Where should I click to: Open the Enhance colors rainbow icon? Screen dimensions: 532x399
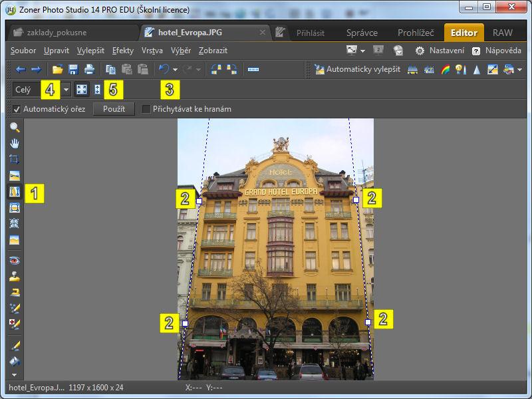[445, 70]
